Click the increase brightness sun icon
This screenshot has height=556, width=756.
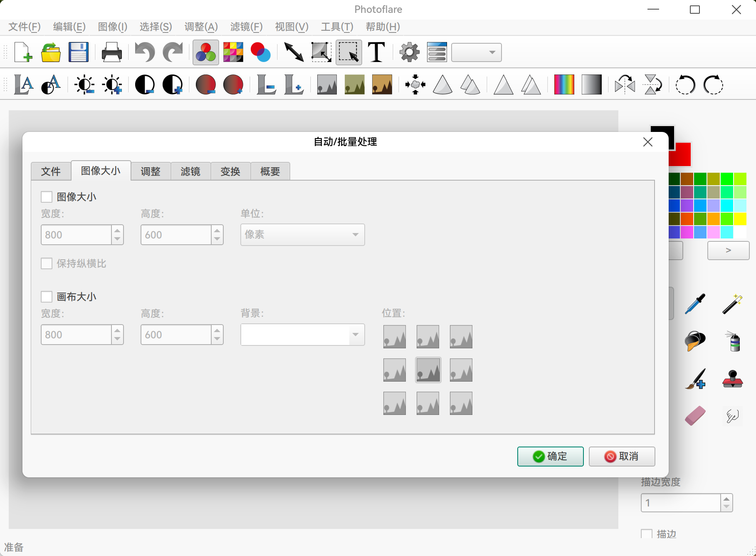112,85
